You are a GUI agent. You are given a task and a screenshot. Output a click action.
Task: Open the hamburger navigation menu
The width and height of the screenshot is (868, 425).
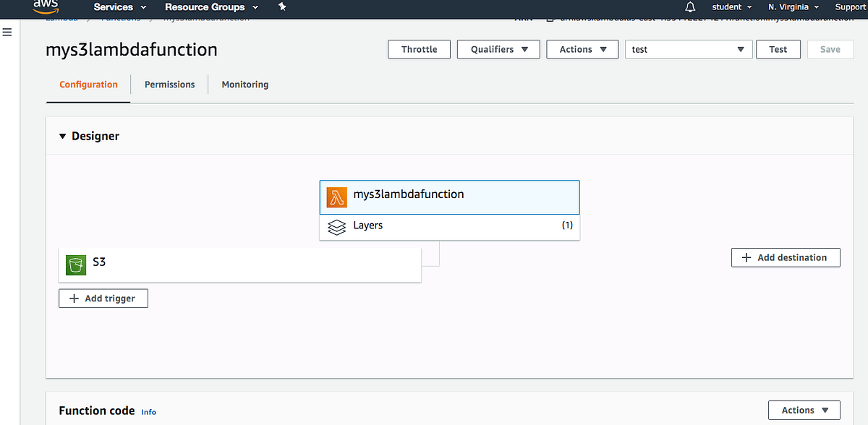click(x=7, y=32)
